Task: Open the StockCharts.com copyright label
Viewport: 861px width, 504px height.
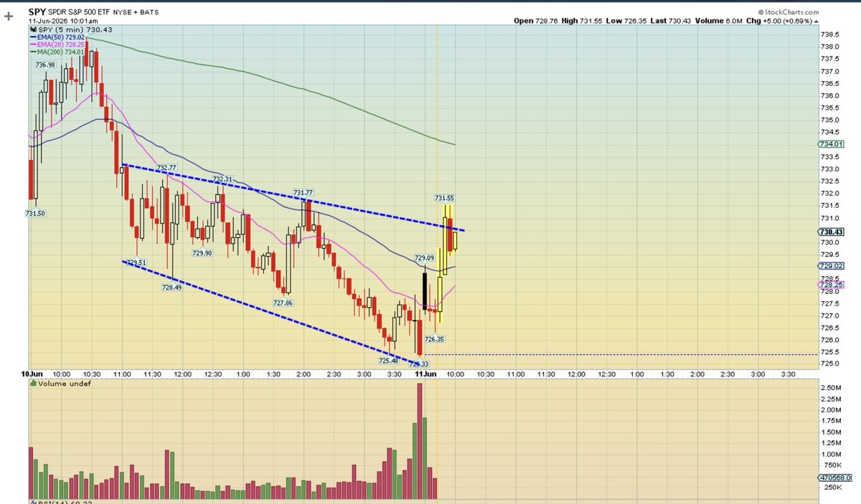Action: click(788, 12)
